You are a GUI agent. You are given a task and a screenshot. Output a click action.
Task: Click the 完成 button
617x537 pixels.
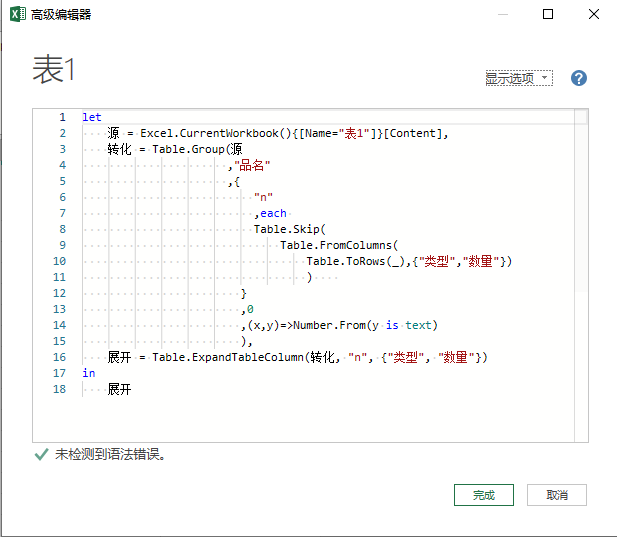484,495
